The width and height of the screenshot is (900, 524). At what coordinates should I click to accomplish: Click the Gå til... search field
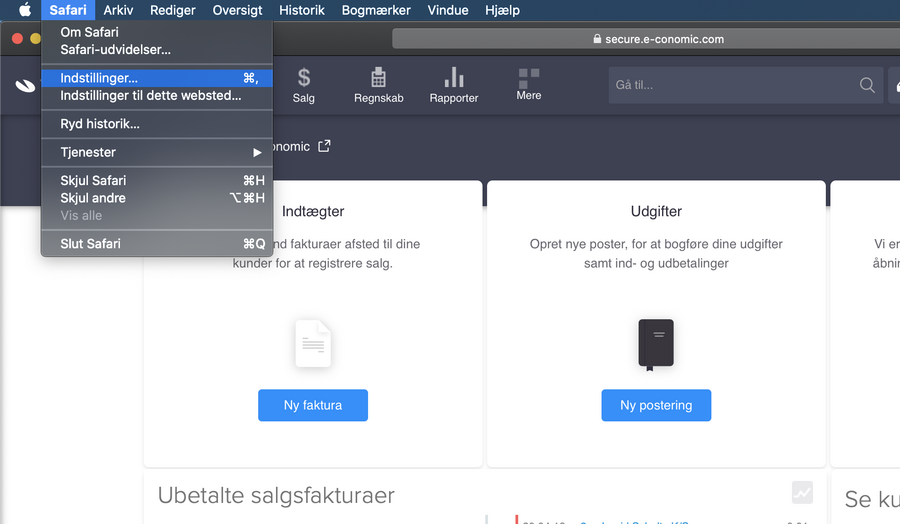pos(730,85)
